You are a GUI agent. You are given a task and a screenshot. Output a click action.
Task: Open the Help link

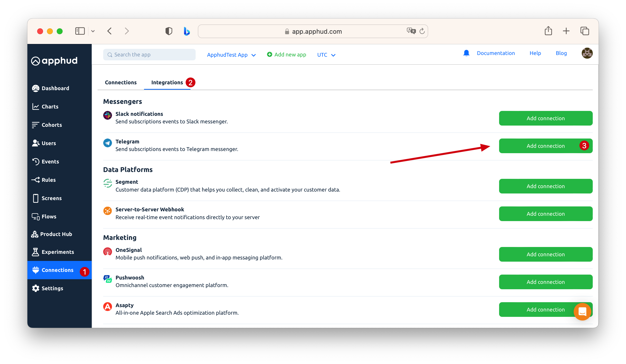535,53
